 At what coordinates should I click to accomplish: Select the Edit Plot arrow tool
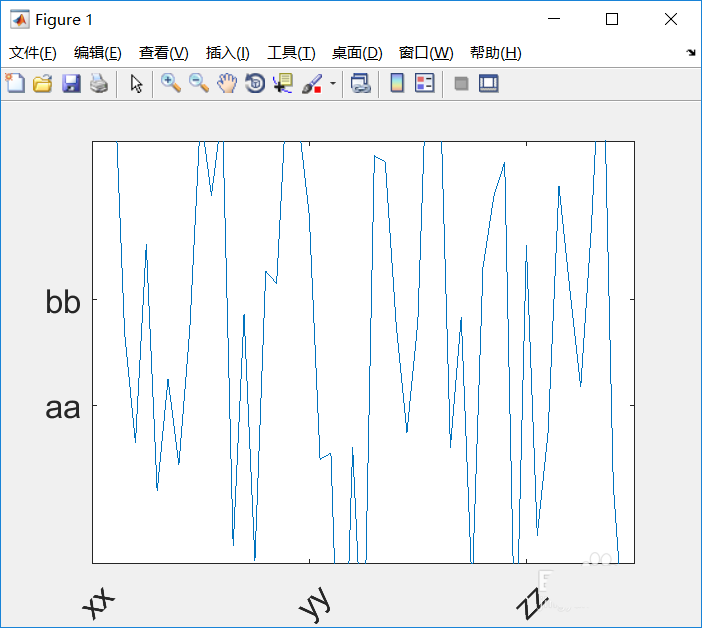point(136,84)
